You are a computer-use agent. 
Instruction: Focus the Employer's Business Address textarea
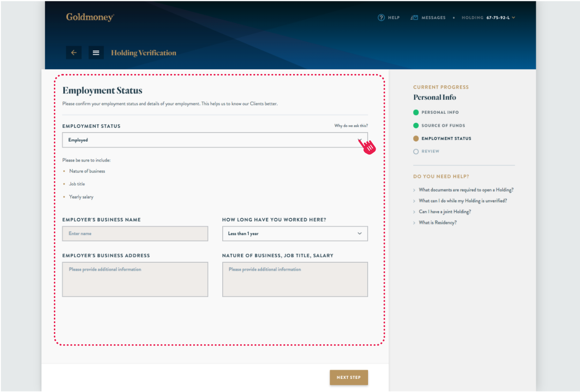(135, 279)
